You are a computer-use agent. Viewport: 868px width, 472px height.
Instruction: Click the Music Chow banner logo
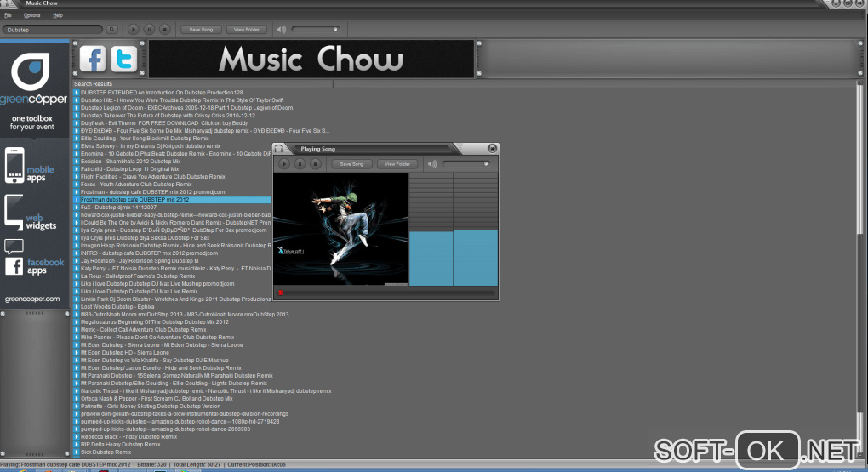pyautogui.click(x=311, y=59)
